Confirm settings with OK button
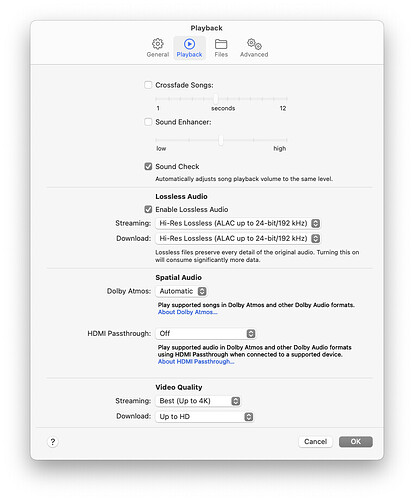 click(356, 442)
